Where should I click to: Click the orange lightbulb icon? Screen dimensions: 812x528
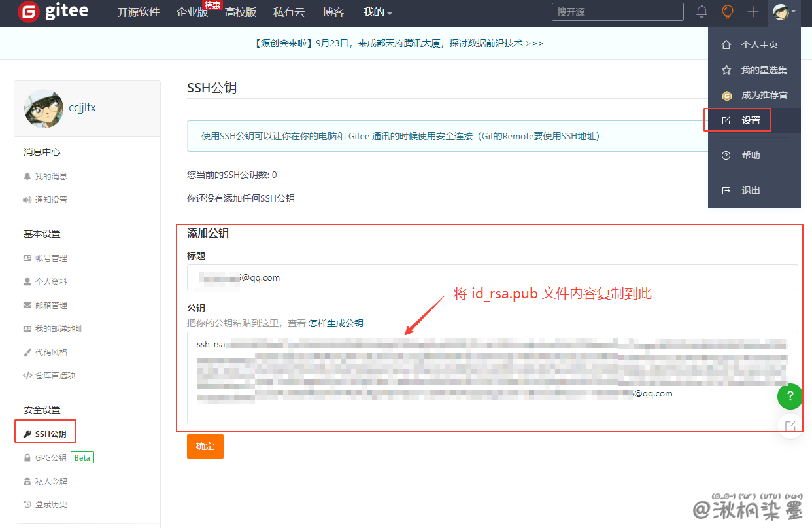727,12
